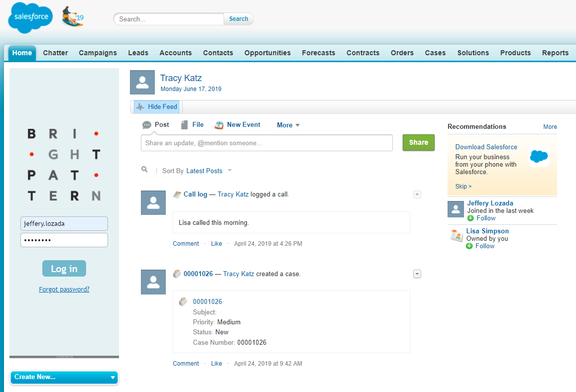
Task: Open the Lisa Simpson record link
Action: [487, 231]
